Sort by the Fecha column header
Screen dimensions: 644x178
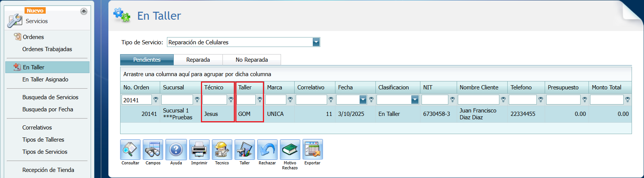(x=355, y=87)
